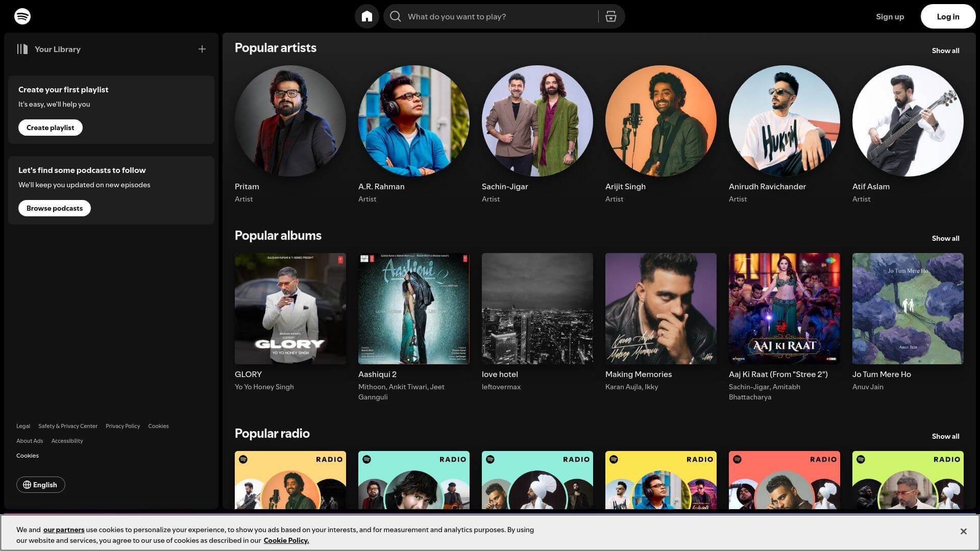Click the search magnifier icon
Screen dimensions: 980x551
395,16
